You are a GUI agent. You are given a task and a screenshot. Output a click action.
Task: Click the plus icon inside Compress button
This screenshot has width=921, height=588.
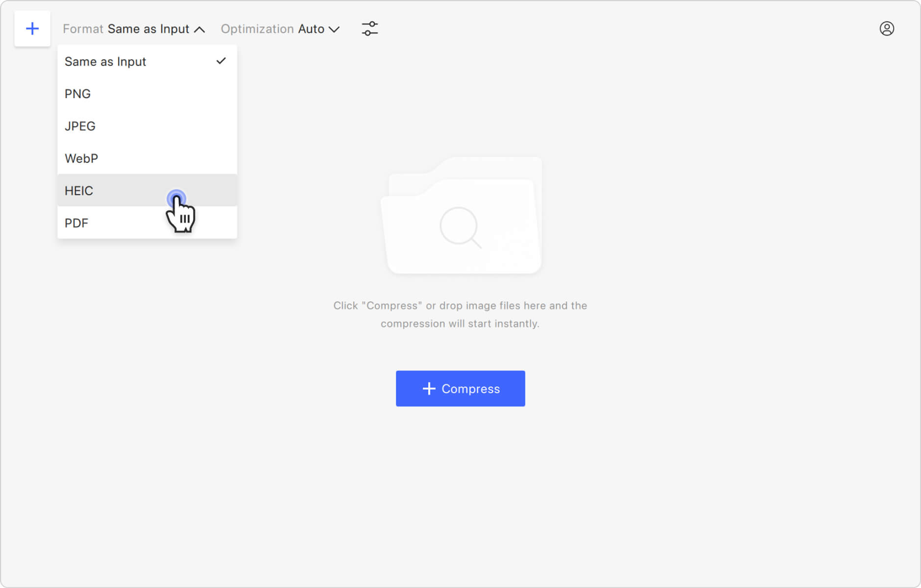tap(429, 389)
